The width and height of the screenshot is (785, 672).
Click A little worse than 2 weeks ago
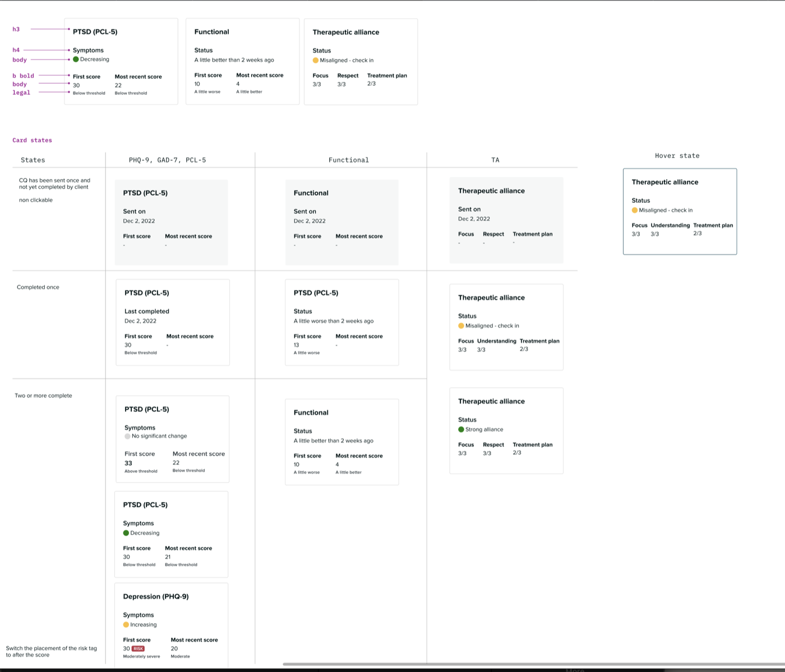tap(334, 321)
